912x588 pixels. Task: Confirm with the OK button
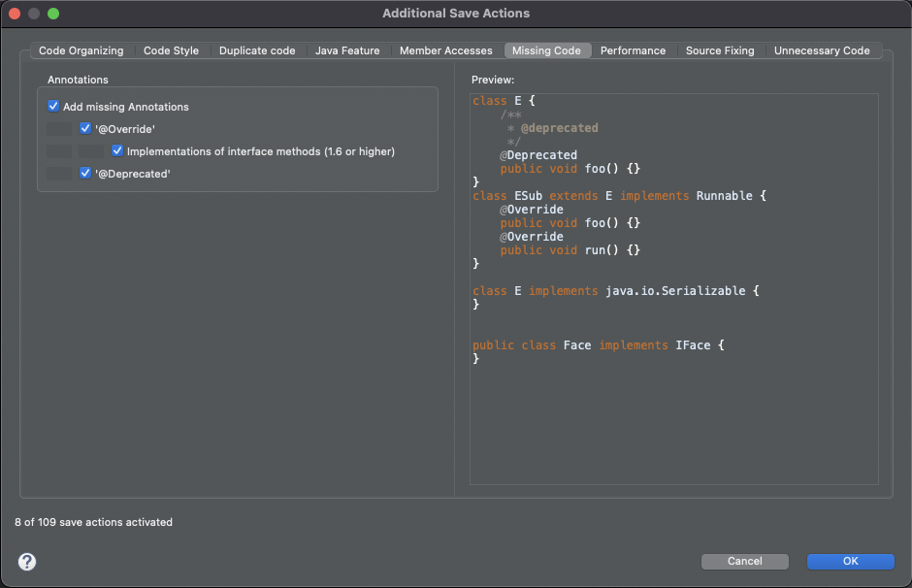[x=850, y=561]
